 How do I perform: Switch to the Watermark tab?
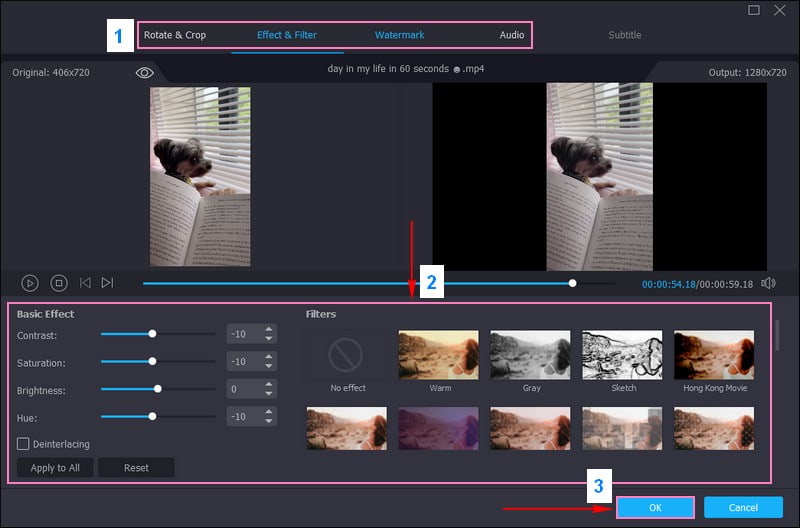399,35
